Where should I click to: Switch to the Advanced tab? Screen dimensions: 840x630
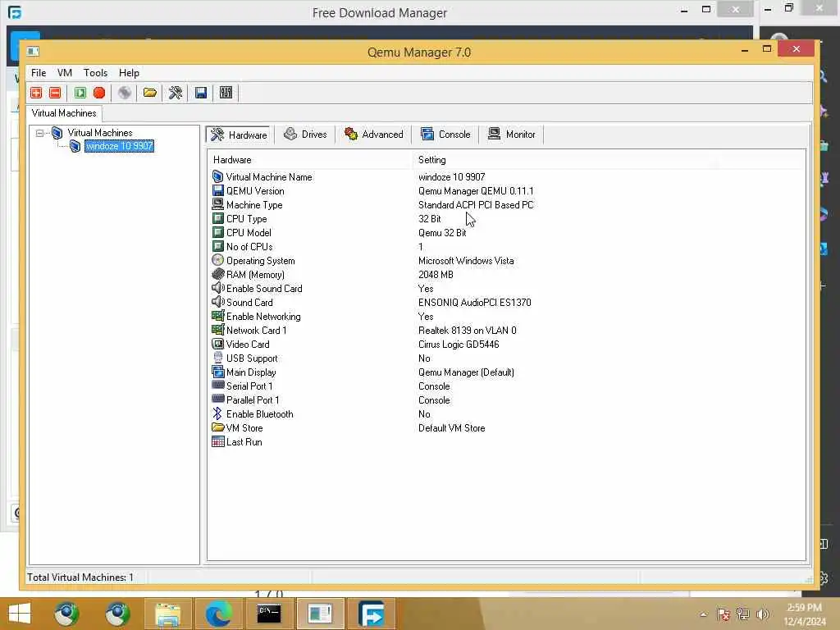click(x=374, y=134)
